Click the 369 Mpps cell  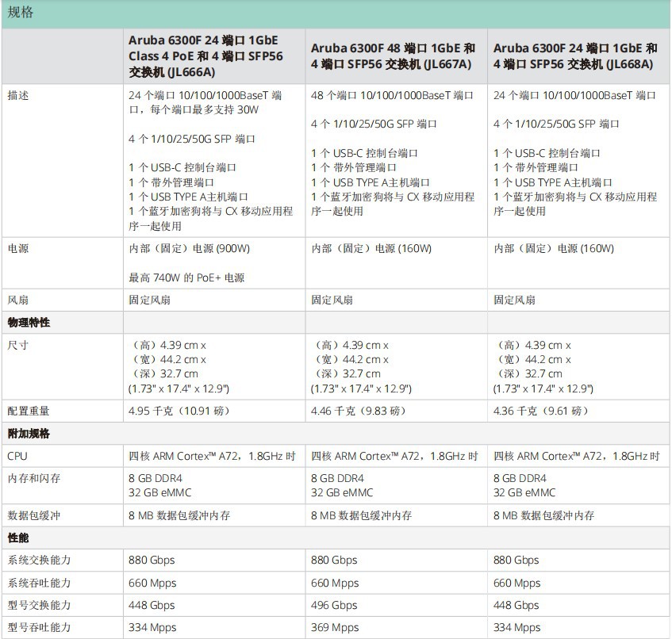click(x=335, y=627)
